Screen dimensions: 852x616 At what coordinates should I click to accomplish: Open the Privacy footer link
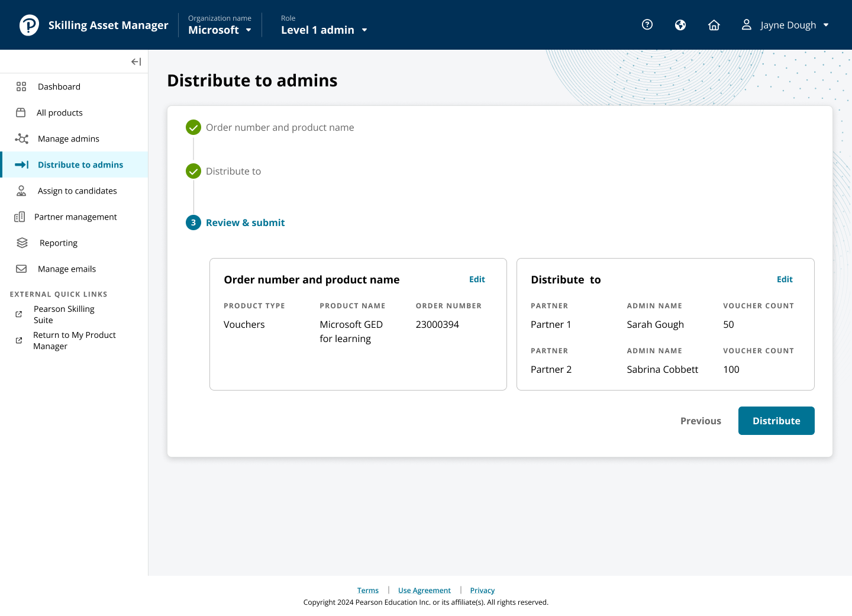tap(482, 591)
